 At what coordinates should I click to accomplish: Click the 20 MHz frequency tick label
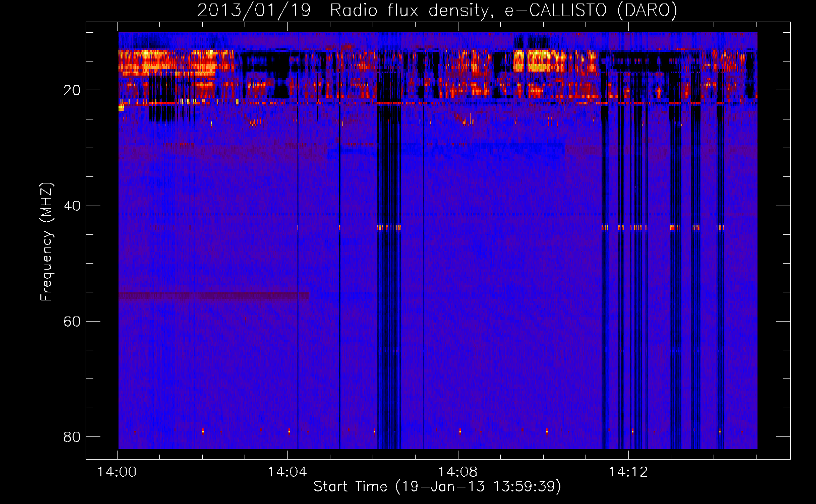coord(72,91)
